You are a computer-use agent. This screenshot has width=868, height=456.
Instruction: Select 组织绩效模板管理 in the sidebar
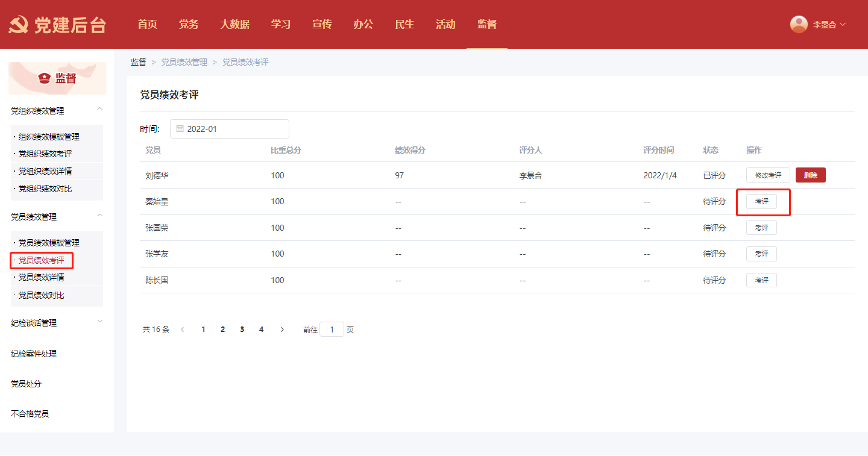click(x=49, y=137)
